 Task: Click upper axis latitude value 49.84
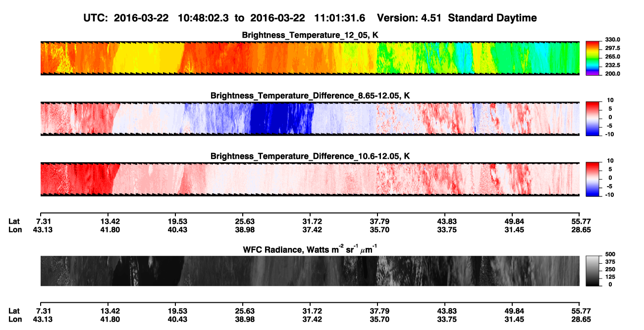pyautogui.click(x=514, y=221)
